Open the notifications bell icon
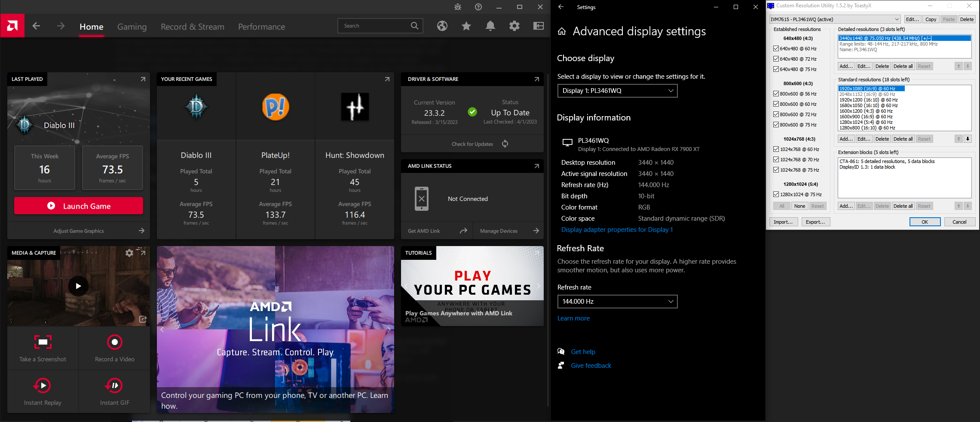The image size is (980, 422). (x=490, y=26)
